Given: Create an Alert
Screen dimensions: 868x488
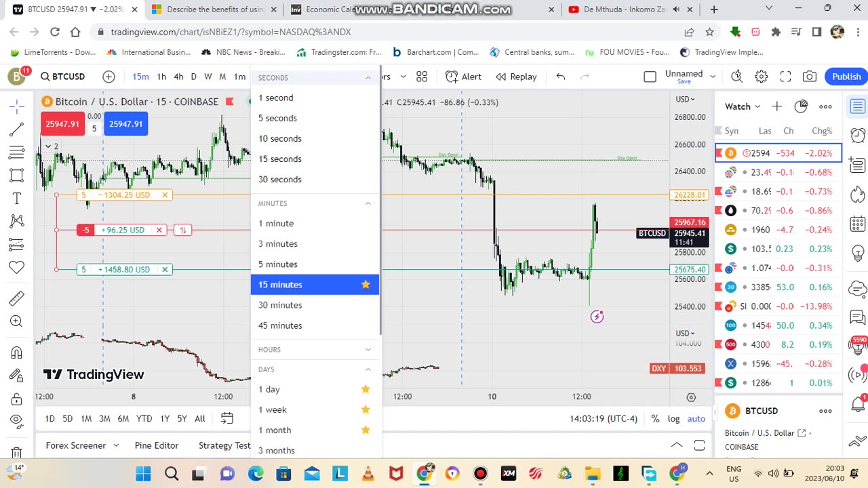Looking at the screenshot, I should pos(463,77).
